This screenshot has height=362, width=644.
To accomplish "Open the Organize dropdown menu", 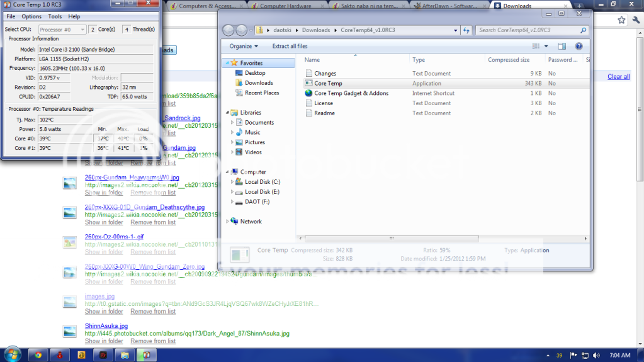I will (244, 46).
